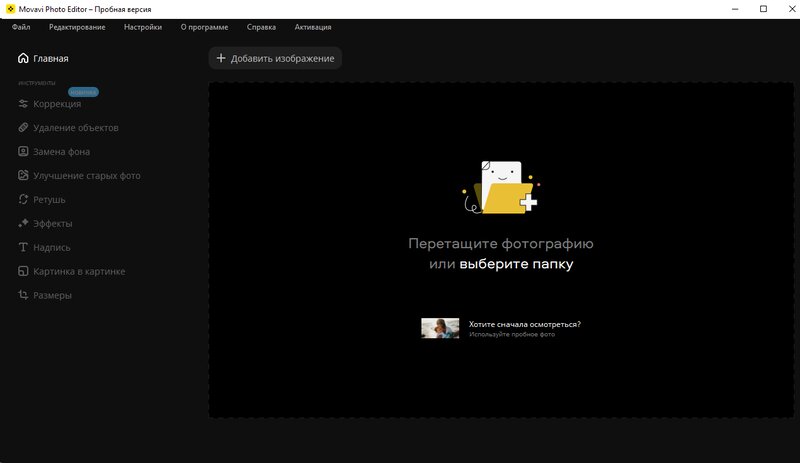Select Улучшение старых фото label

[87, 176]
